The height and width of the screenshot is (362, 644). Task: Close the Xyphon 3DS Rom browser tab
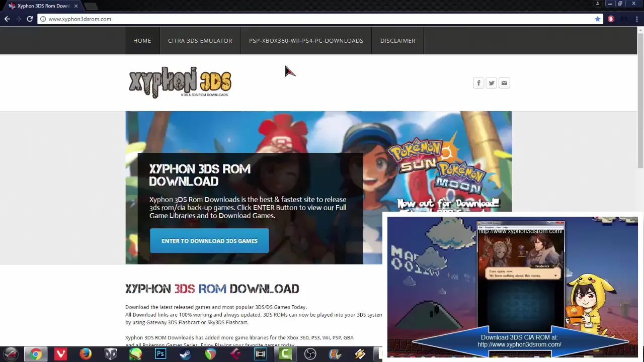tap(76, 6)
